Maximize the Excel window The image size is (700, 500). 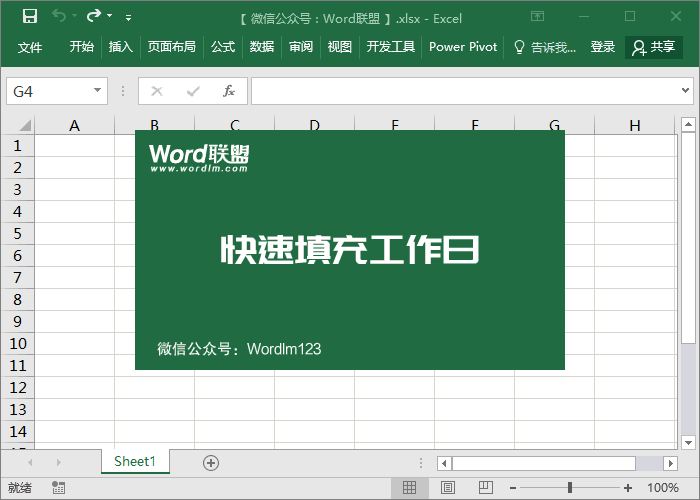(630, 16)
